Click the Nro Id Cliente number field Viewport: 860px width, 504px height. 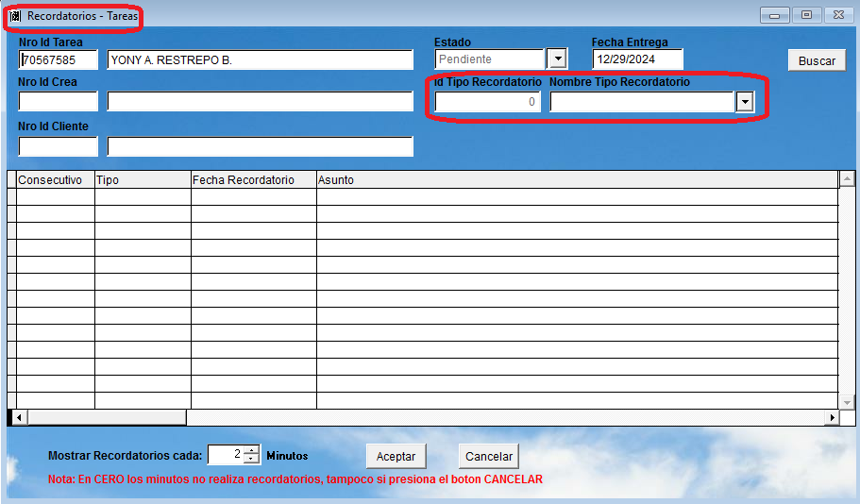click(59, 146)
